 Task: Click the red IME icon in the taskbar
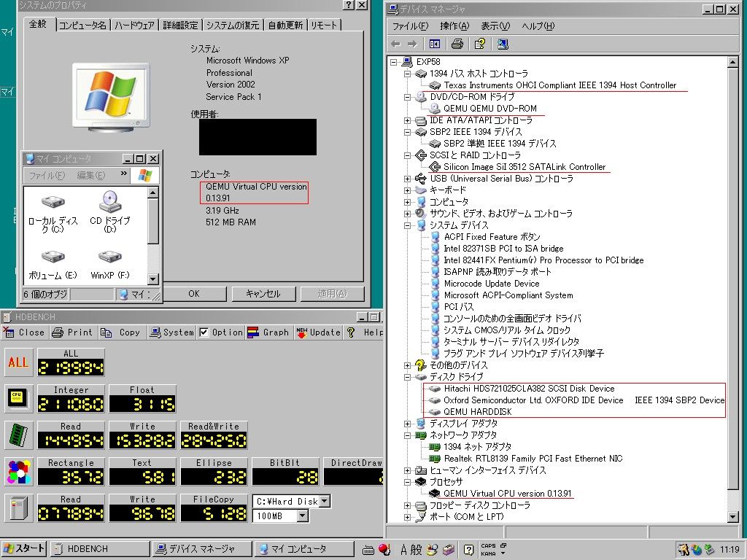pyautogui.click(x=384, y=549)
